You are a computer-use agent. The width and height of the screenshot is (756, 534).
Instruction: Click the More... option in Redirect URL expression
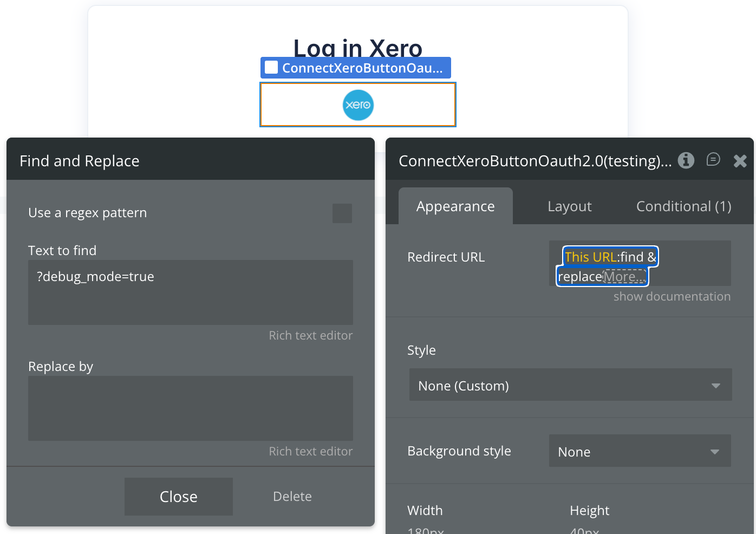point(625,277)
